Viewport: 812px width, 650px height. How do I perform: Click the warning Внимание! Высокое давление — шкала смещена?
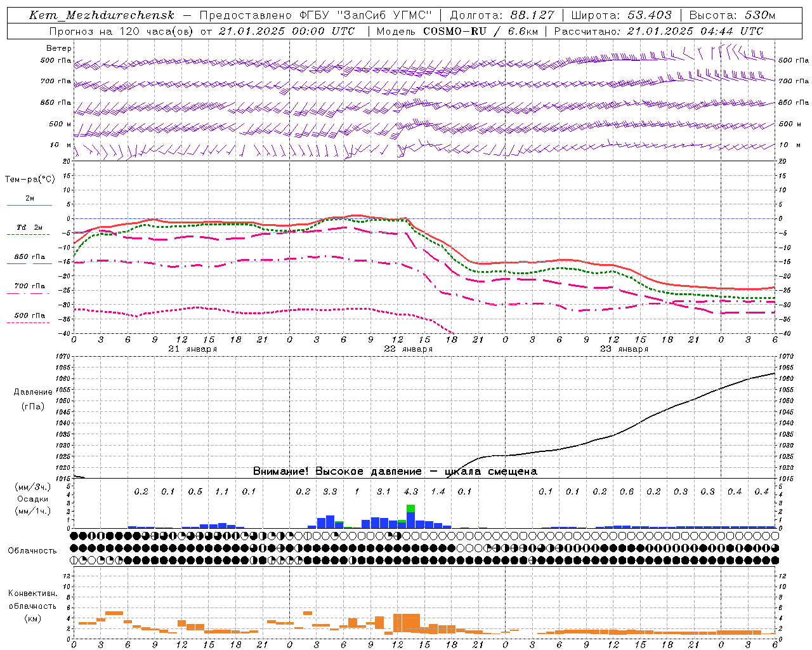pos(395,472)
